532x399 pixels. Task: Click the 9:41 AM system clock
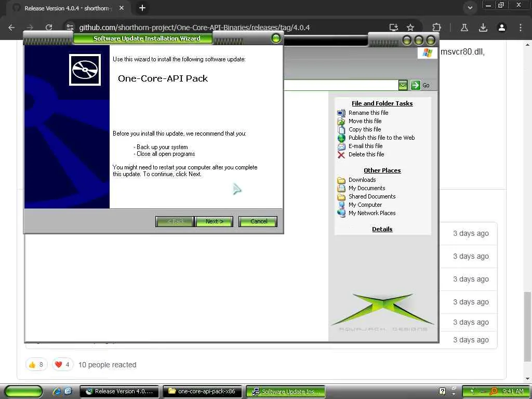click(x=513, y=392)
